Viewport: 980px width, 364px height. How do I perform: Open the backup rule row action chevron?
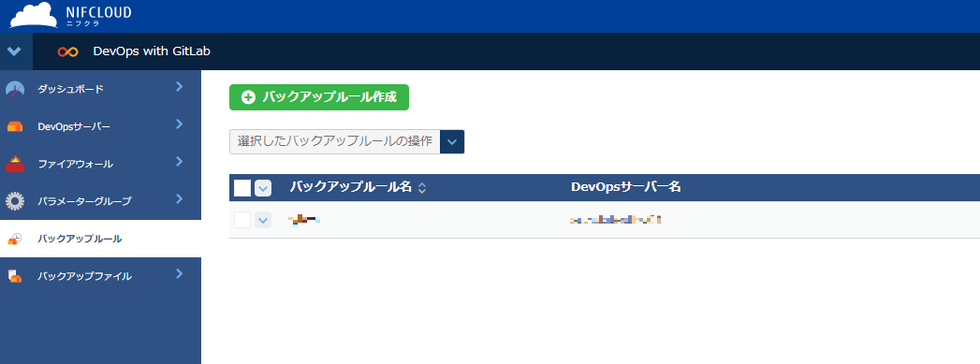pyautogui.click(x=263, y=220)
